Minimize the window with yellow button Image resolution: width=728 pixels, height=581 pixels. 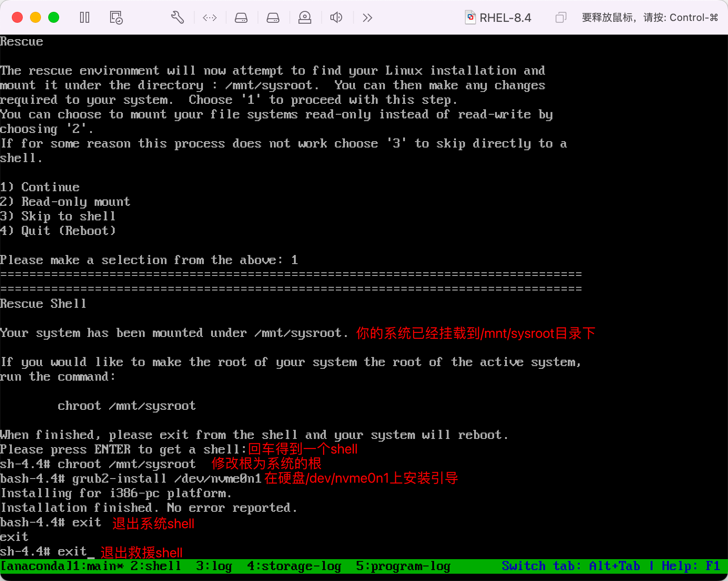click(x=35, y=18)
